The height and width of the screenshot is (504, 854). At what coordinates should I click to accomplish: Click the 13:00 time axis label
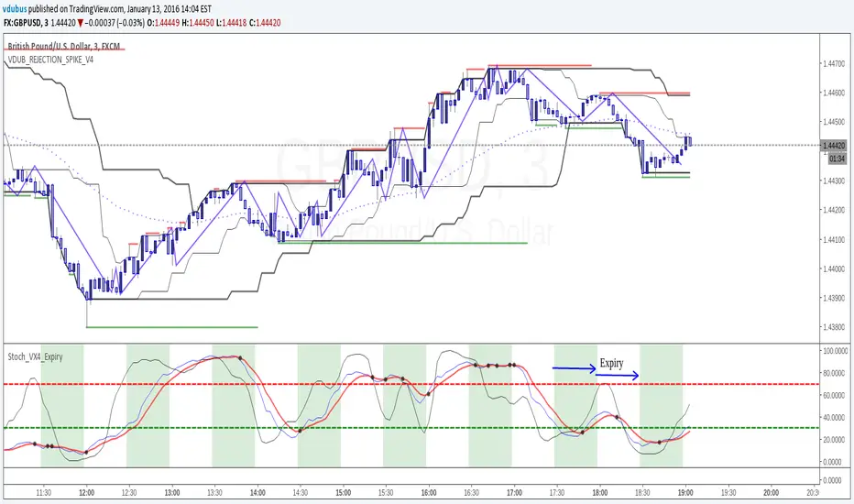tap(172, 493)
